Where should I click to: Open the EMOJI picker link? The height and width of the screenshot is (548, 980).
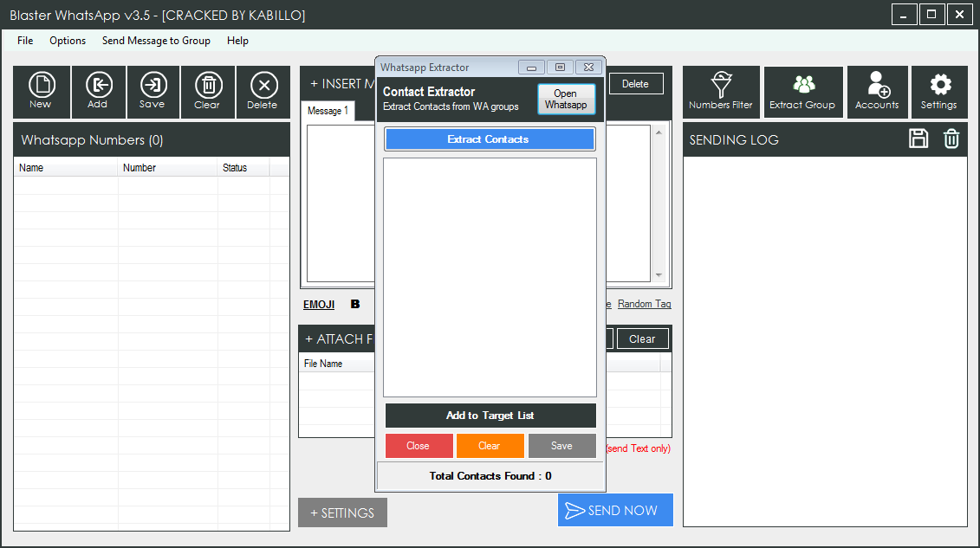pyautogui.click(x=319, y=305)
